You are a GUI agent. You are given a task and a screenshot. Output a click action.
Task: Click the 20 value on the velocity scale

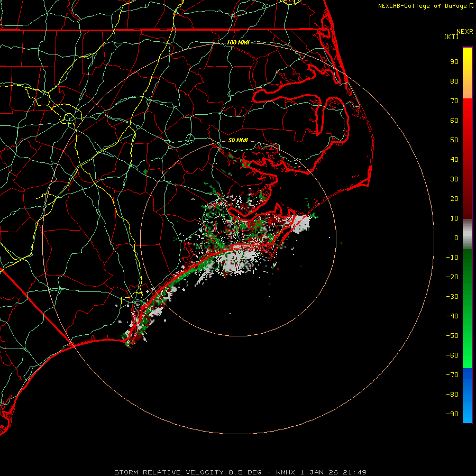click(x=454, y=198)
